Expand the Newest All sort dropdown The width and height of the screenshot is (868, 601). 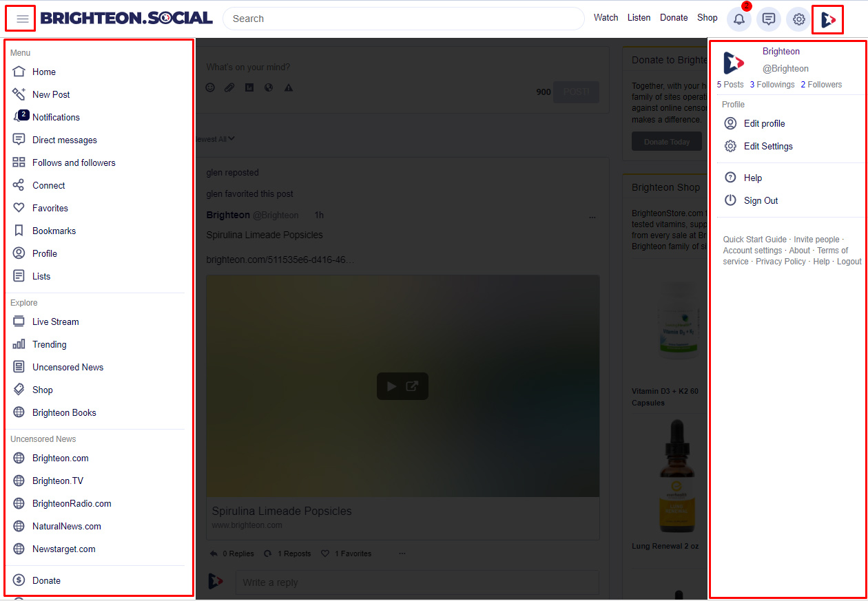pos(215,139)
